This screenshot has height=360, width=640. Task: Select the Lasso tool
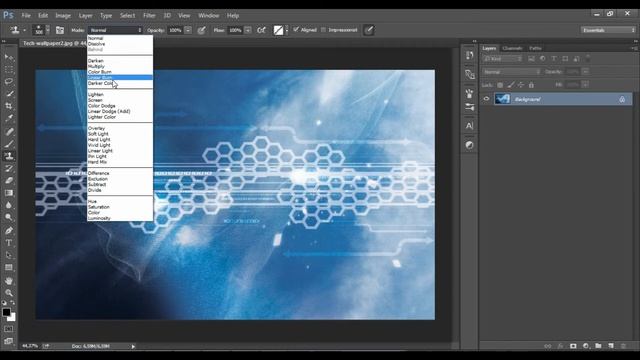pos(9,82)
